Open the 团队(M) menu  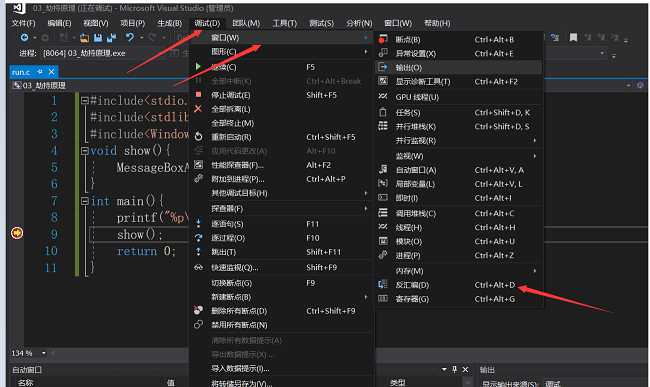tap(246, 23)
